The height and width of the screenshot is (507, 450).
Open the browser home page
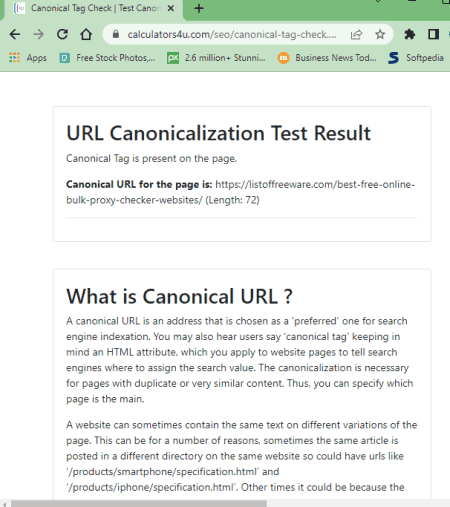click(x=86, y=34)
